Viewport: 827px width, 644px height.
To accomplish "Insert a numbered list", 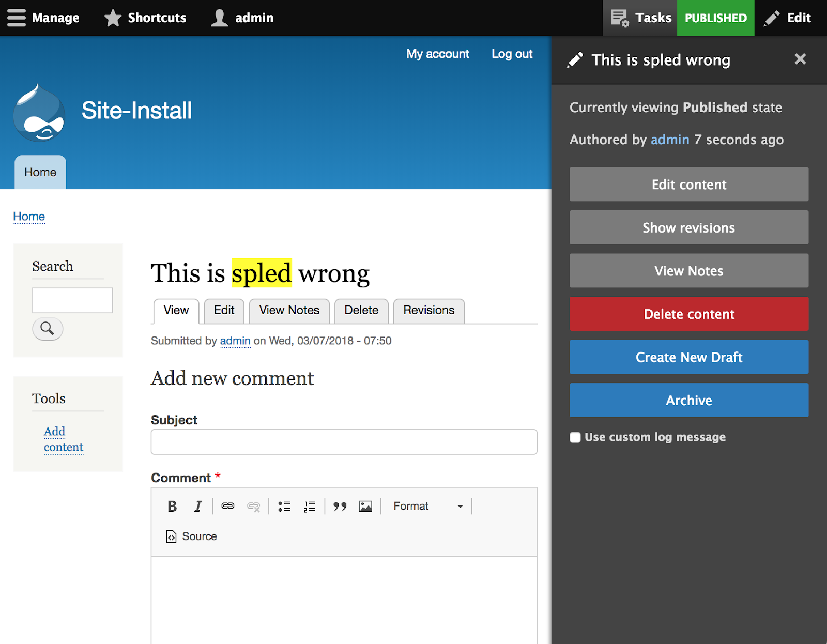I will (310, 507).
